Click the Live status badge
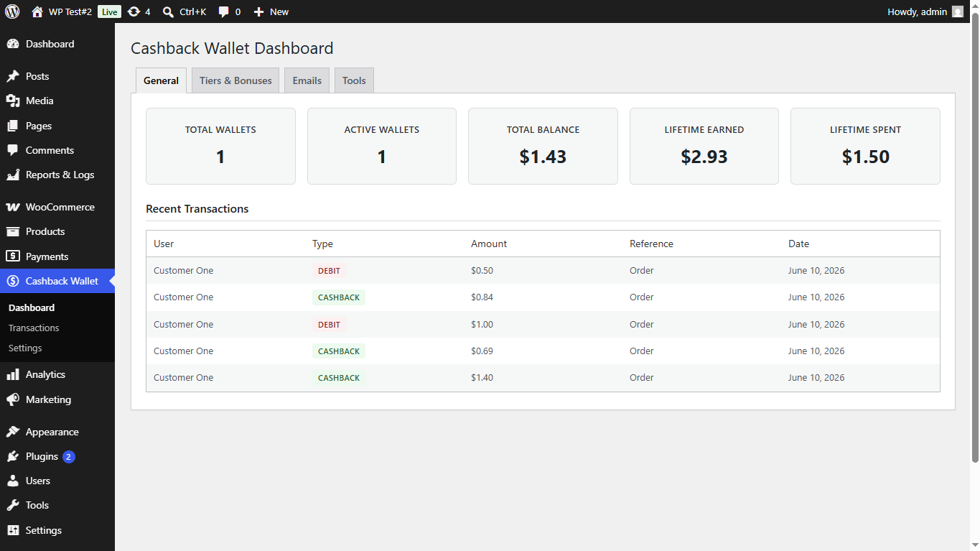The height and width of the screenshot is (551, 980). (x=109, y=11)
